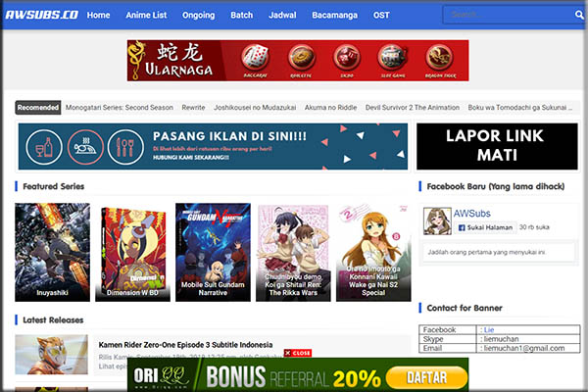Viewport: 588px width, 392px height.
Task: Open Kamen Rider Zero-One Episode 3 title
Action: pos(185,345)
